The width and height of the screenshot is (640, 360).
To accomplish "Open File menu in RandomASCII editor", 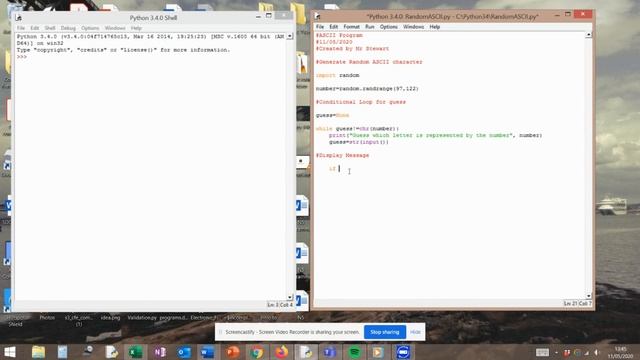I will tap(320, 27).
